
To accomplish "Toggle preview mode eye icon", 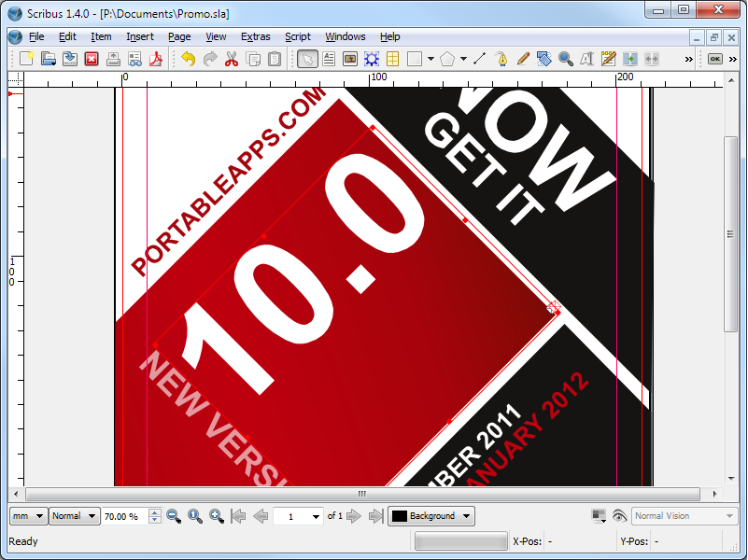I will (x=619, y=516).
